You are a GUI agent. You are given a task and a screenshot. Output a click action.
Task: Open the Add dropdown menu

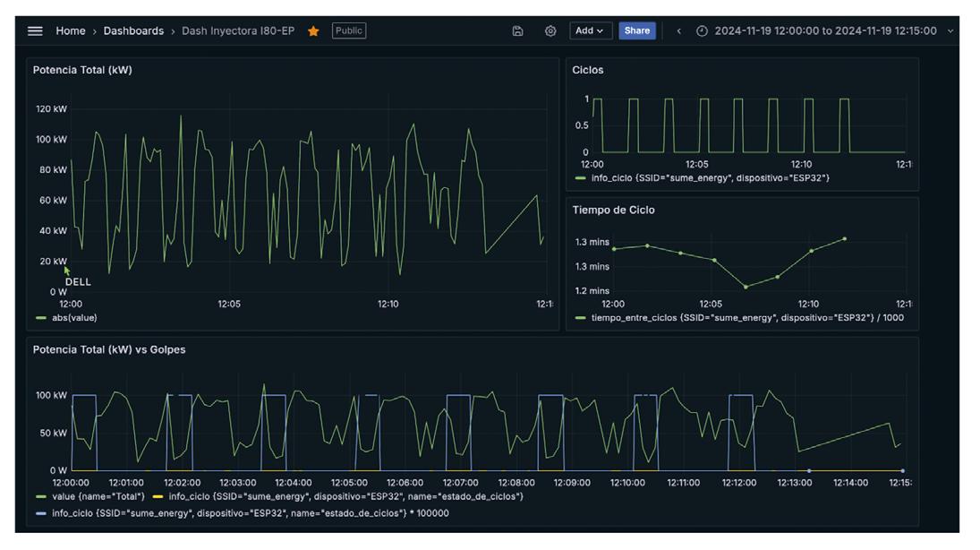tap(589, 31)
